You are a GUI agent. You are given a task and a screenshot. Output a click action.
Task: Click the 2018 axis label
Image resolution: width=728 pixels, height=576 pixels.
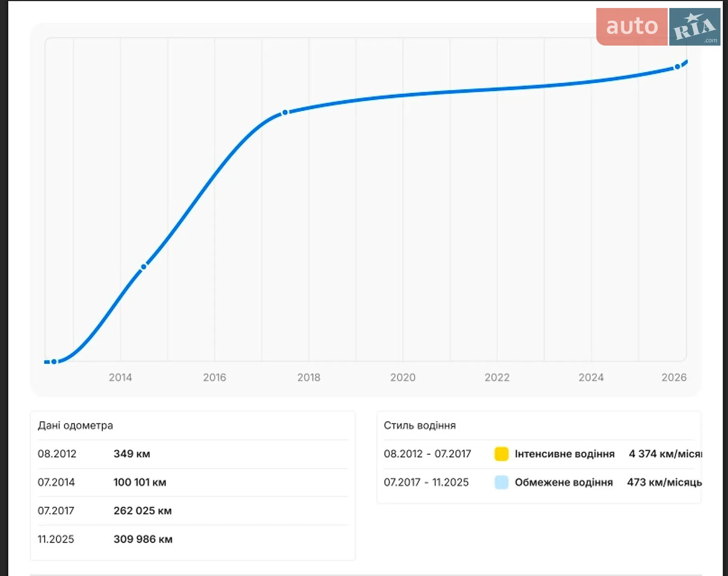pyautogui.click(x=309, y=377)
